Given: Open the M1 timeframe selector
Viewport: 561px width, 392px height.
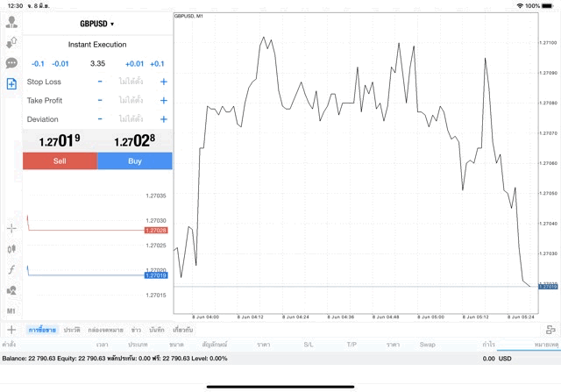Looking at the screenshot, I should click(x=11, y=310).
